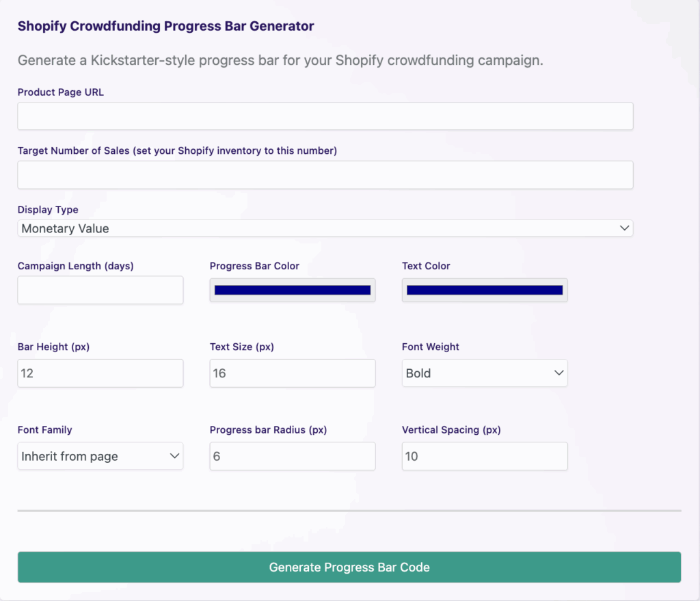Focus the Vertical Spacing (px) field
Image resolution: width=700 pixels, height=601 pixels.
tap(485, 456)
